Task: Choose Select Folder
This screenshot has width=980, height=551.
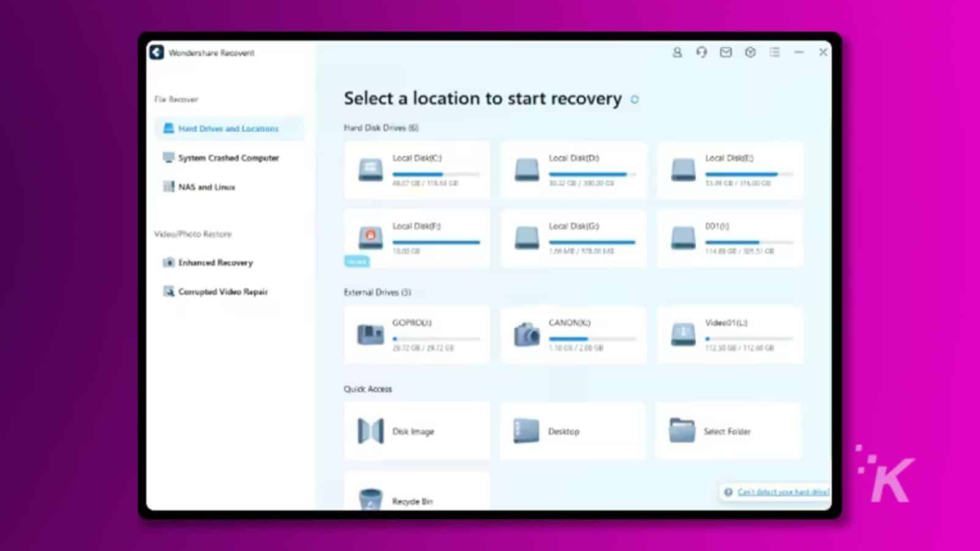Action: [728, 431]
